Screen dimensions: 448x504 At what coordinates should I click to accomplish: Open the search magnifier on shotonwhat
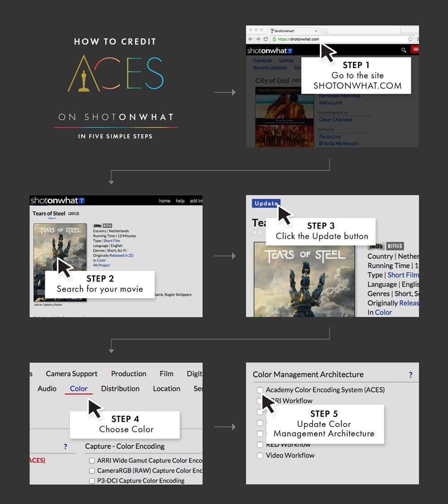coord(404,50)
